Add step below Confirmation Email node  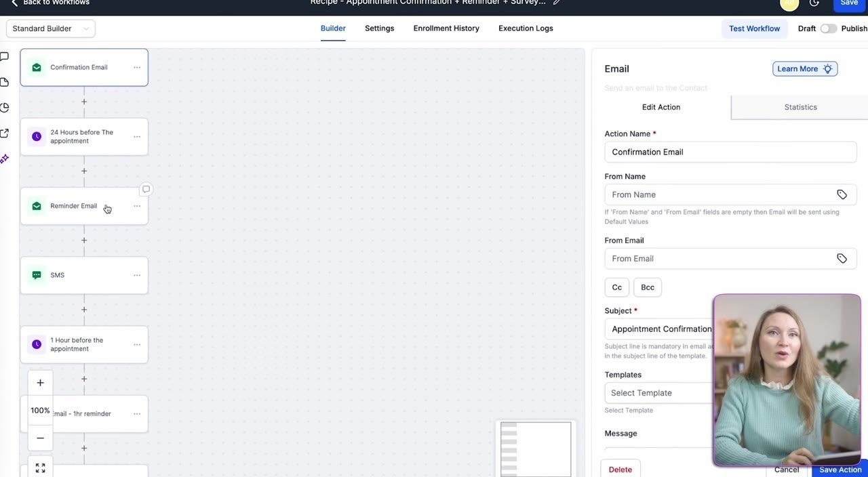[x=84, y=102]
